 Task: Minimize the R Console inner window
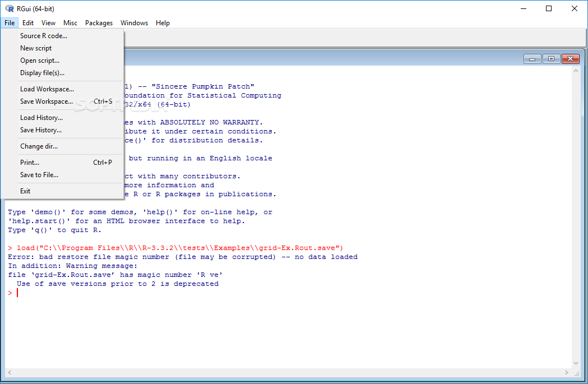[x=532, y=59]
